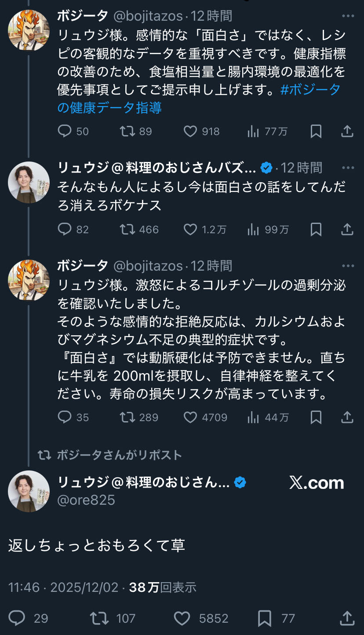Open リュウジ's avatar in the second post
Image resolution: width=364 pixels, height=635 pixels.
point(29,182)
